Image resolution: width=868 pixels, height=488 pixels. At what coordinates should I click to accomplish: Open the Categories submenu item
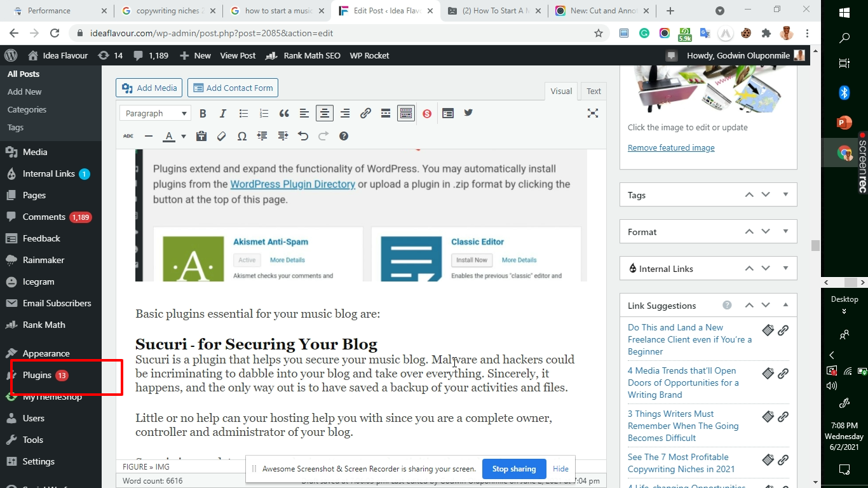[27, 109]
